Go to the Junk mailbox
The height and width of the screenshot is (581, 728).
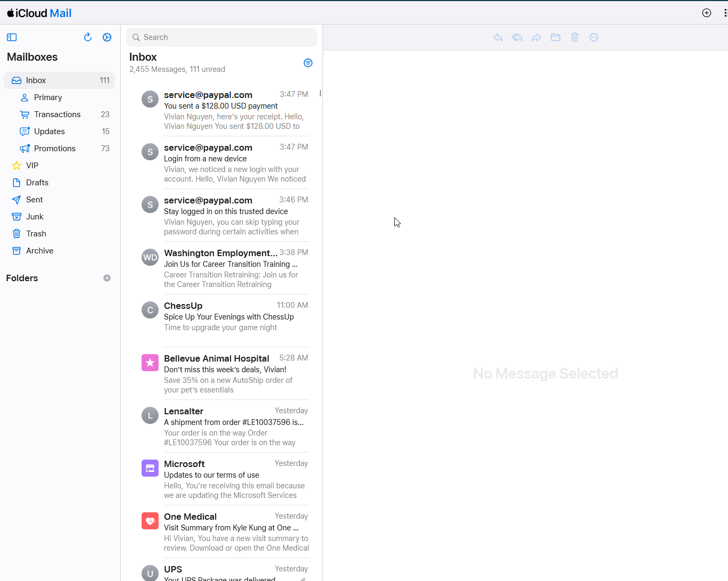click(35, 217)
